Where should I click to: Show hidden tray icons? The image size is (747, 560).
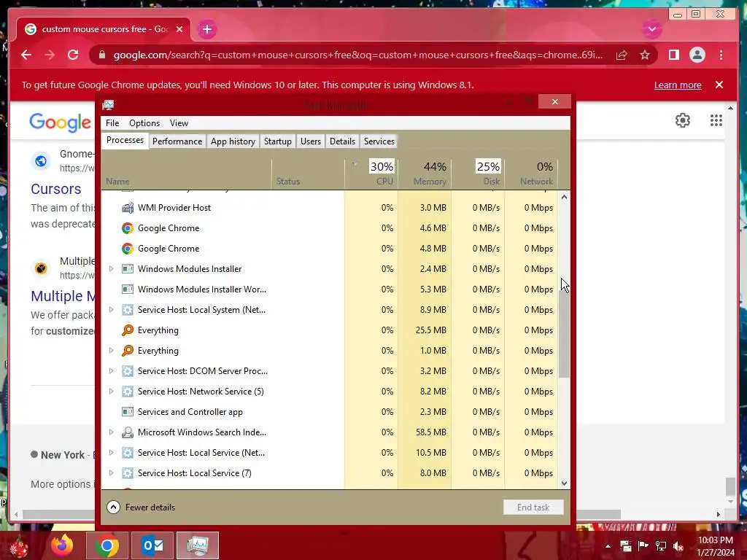(x=608, y=546)
